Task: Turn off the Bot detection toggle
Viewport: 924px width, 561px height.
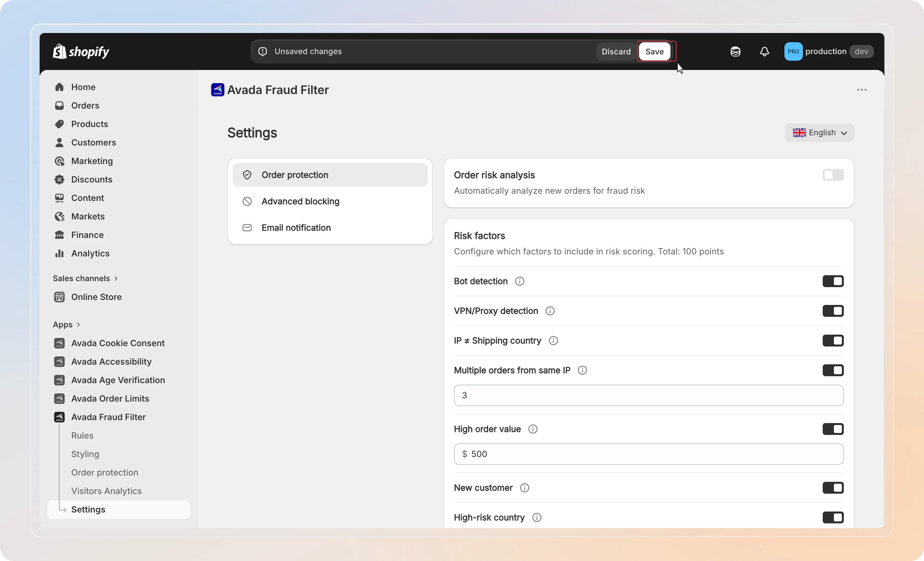Action: (x=833, y=281)
